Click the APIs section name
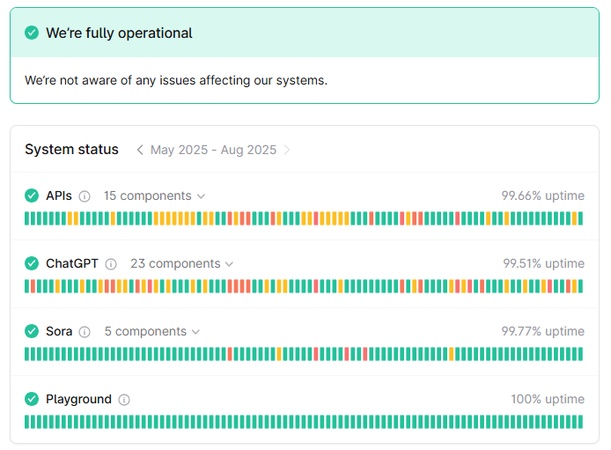Viewport: 611px width, 450px height. (59, 196)
